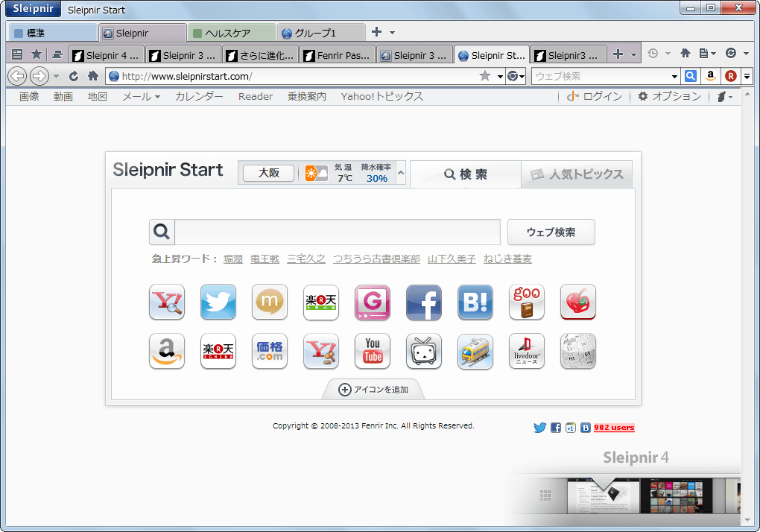Switch to the グループ1 tab group
This screenshot has height=532, width=760.
[x=321, y=33]
